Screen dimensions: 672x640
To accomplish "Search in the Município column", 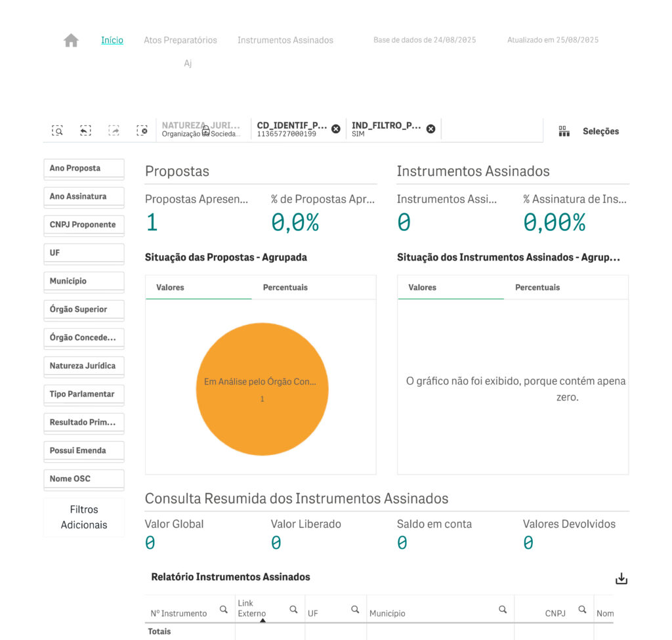I will [x=503, y=610].
